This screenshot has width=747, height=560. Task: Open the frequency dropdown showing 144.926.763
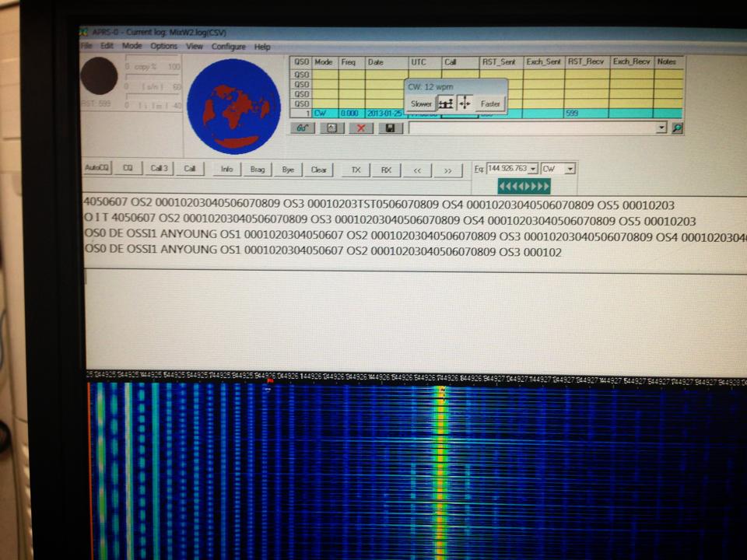533,169
